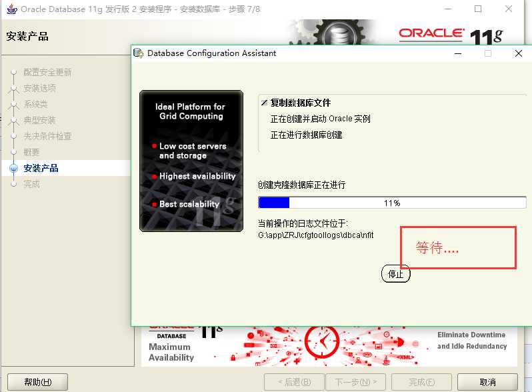Click the red clock graphic in the installer banner
Viewport: 532px width, 392px height.
pyautogui.click(x=322, y=341)
